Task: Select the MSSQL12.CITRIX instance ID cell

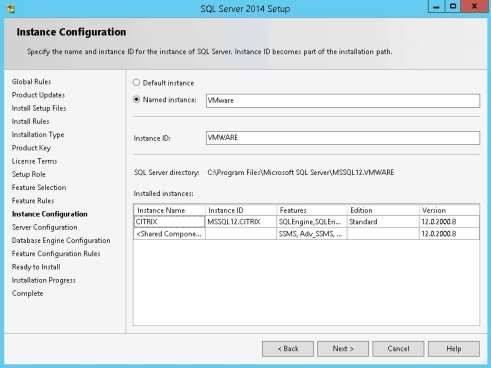Action: [x=241, y=222]
